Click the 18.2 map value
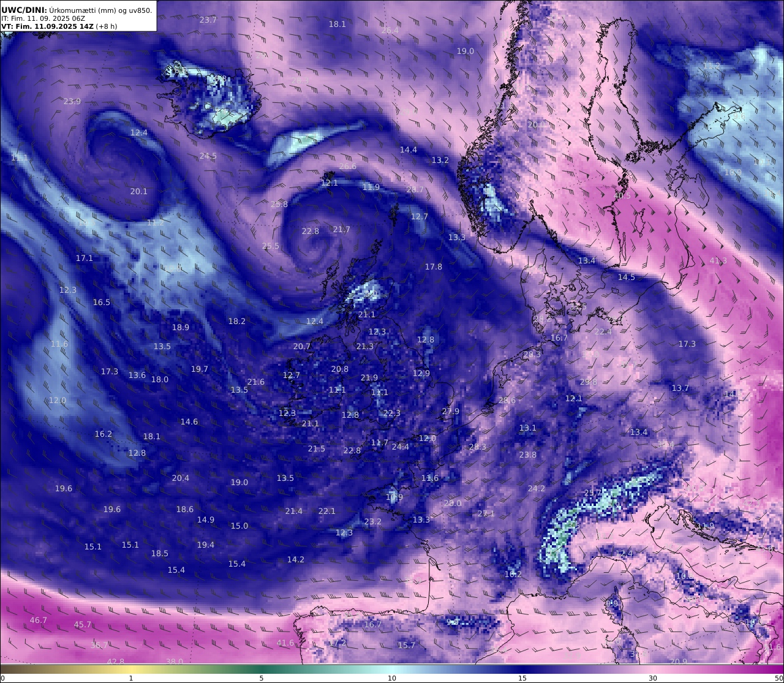This screenshot has height=683, width=784. point(237,321)
